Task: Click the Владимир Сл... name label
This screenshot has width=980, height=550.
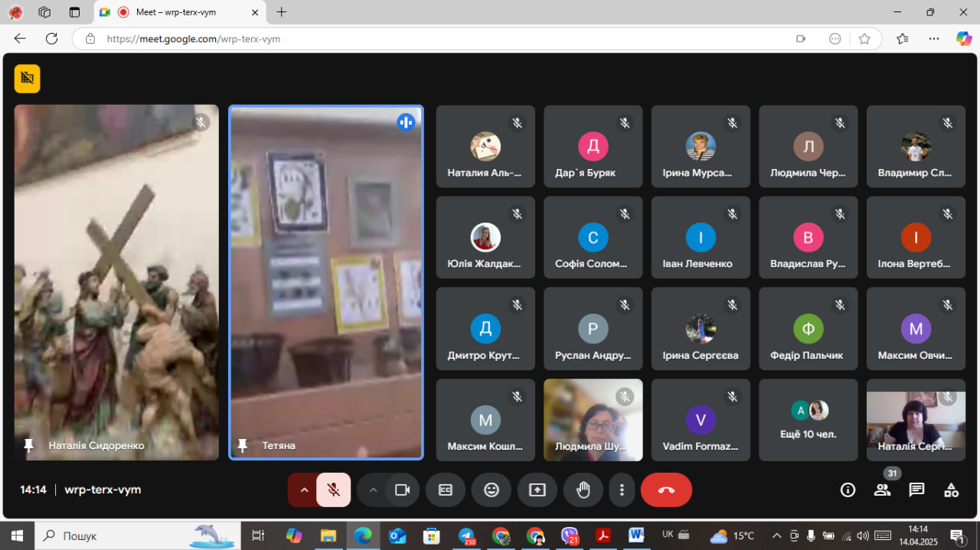Action: tap(915, 173)
